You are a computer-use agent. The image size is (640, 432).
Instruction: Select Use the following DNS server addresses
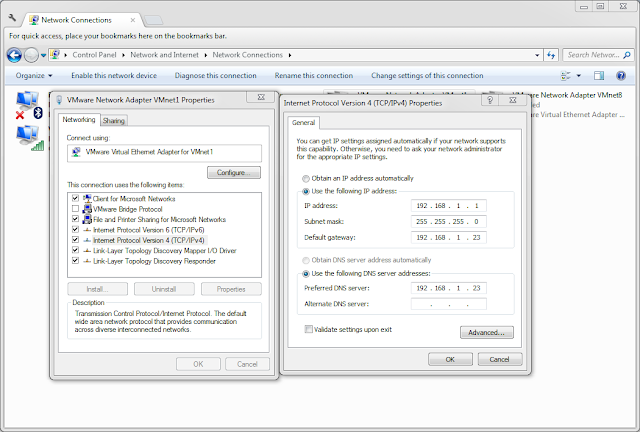click(306, 274)
